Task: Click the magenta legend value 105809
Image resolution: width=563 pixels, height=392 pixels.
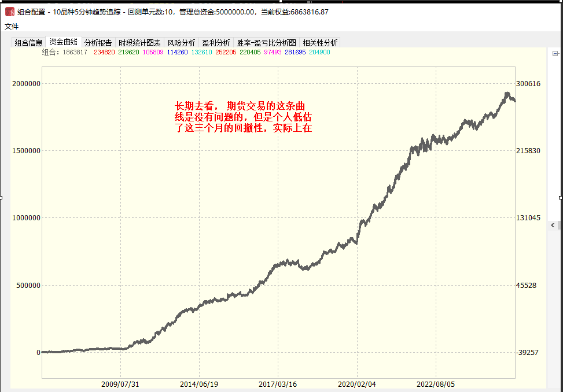Action: pos(153,52)
